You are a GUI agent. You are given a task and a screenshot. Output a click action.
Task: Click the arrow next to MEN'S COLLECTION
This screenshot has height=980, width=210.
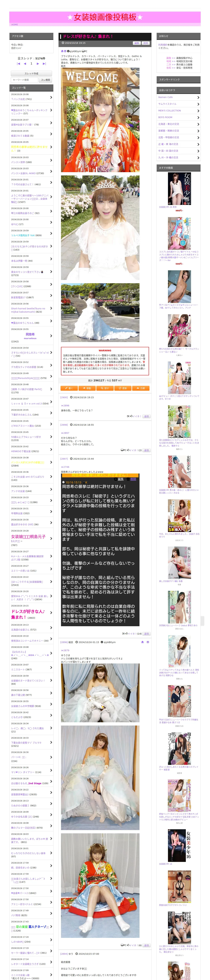[x=198, y=111]
